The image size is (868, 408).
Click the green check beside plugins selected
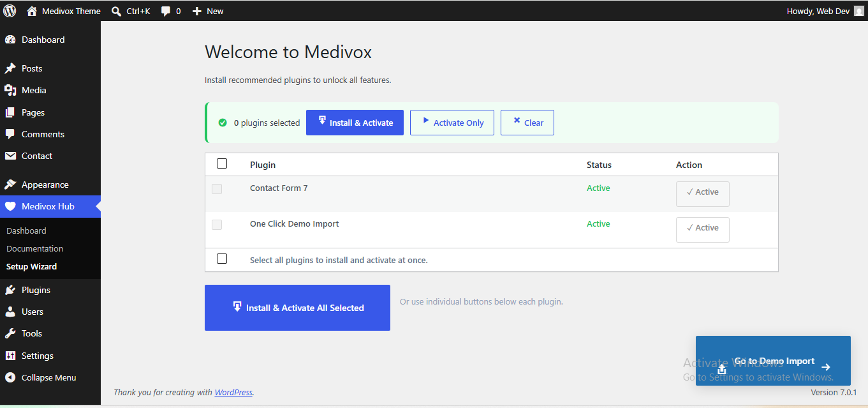coord(223,123)
